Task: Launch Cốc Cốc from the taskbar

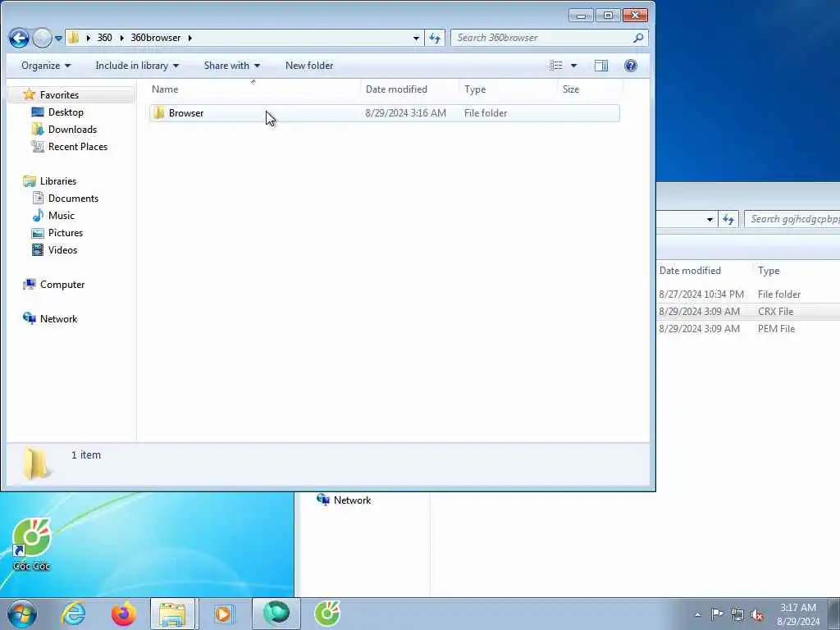Action: [326, 614]
